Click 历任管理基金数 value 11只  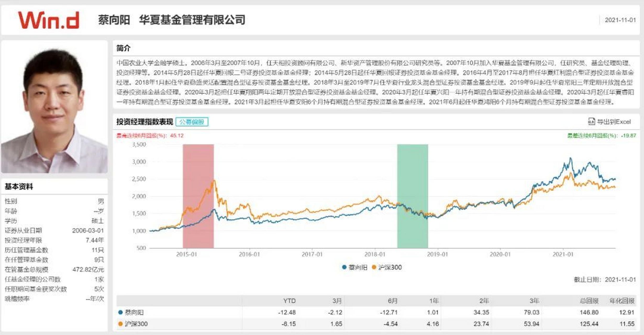(x=98, y=250)
